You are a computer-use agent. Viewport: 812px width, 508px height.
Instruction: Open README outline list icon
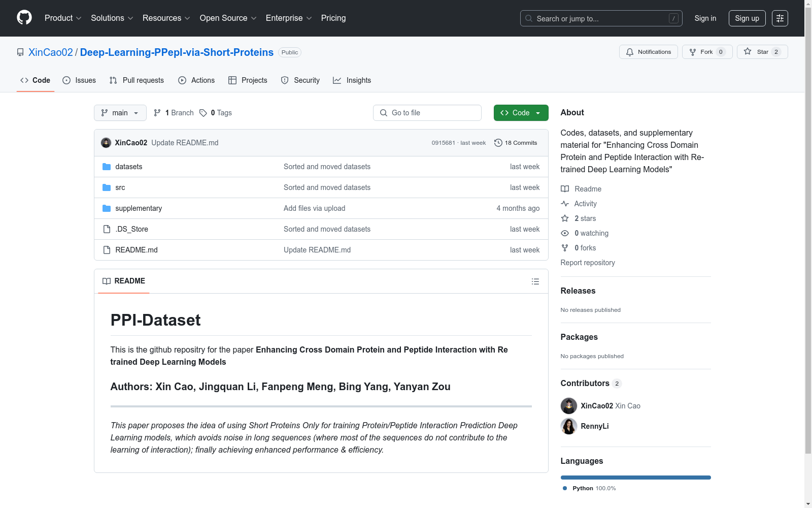point(535,281)
